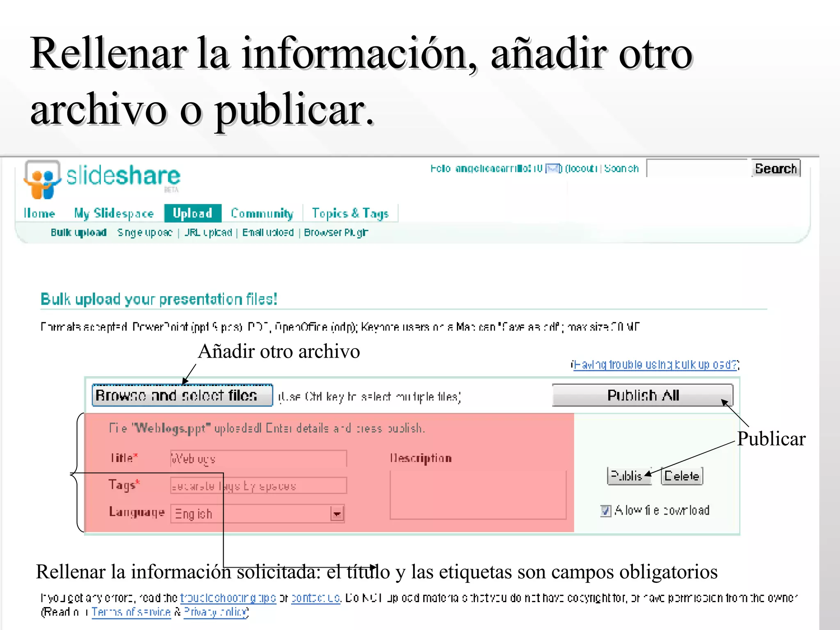Click the Search link beside logout

[621, 169]
